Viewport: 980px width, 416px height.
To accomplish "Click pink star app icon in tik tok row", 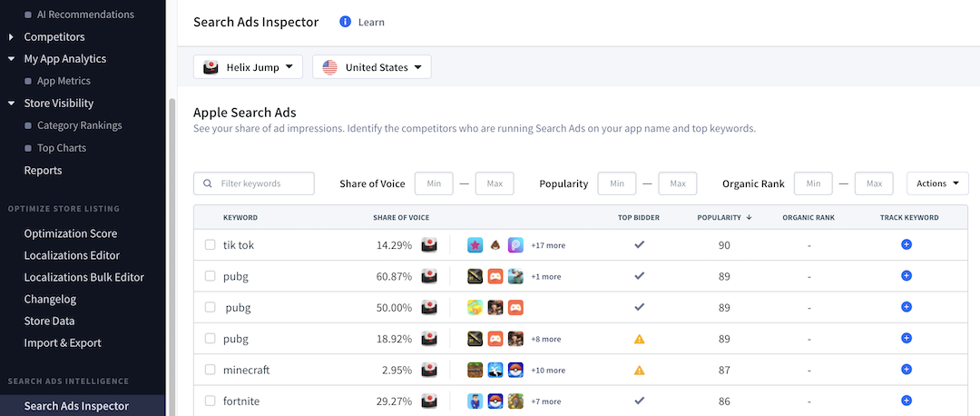I will (x=475, y=245).
